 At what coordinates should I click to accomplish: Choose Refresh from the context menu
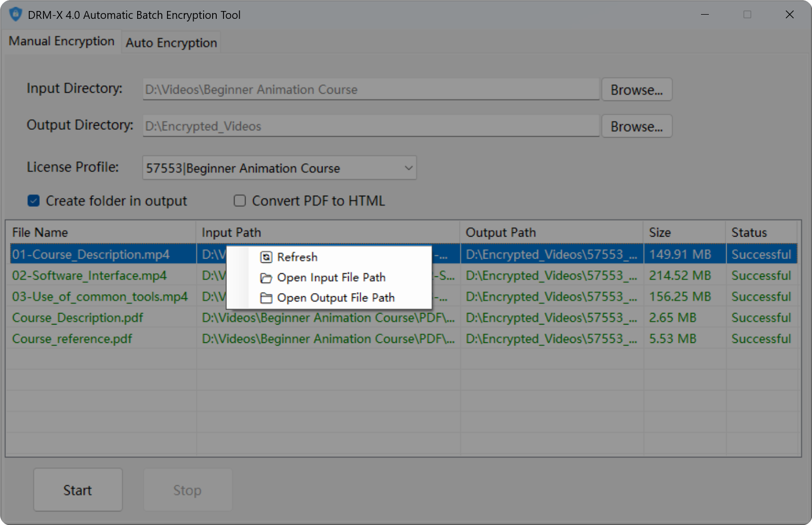[297, 257]
